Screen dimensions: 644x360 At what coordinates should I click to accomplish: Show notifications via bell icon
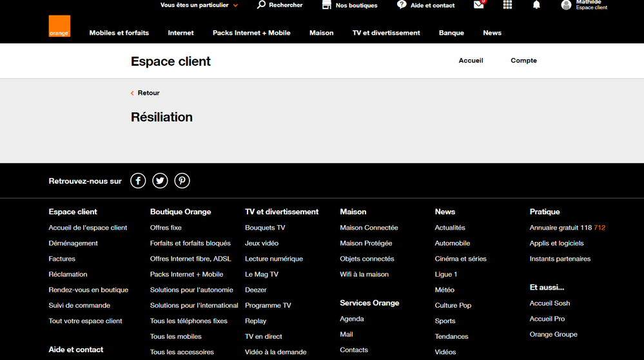536,5
